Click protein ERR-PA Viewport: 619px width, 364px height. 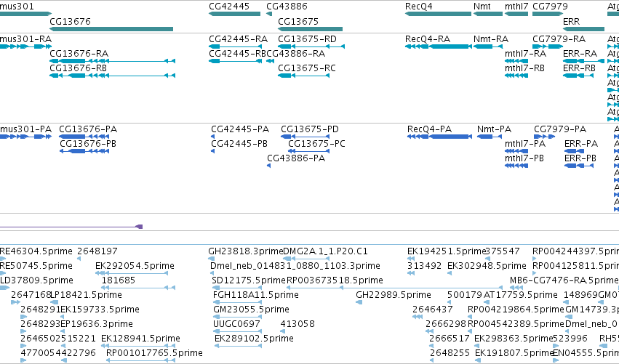pos(581,144)
